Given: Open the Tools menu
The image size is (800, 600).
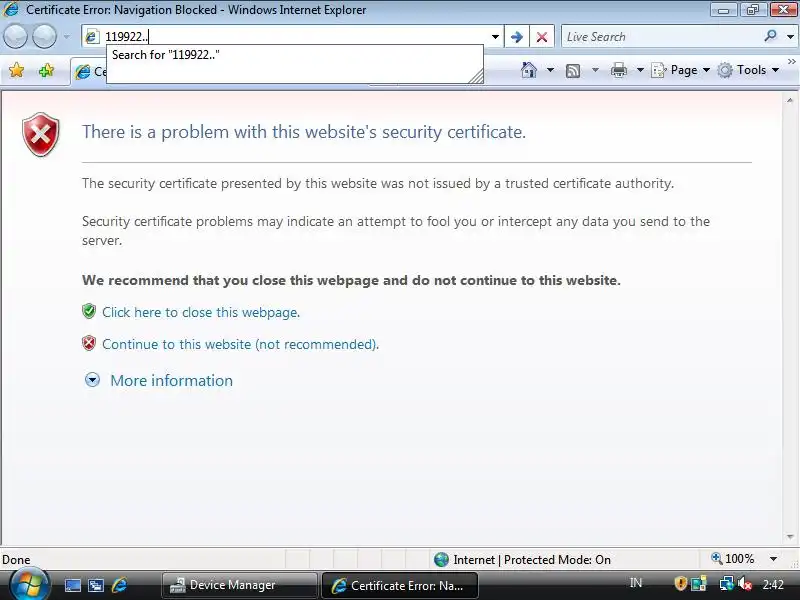Looking at the screenshot, I should tap(748, 70).
